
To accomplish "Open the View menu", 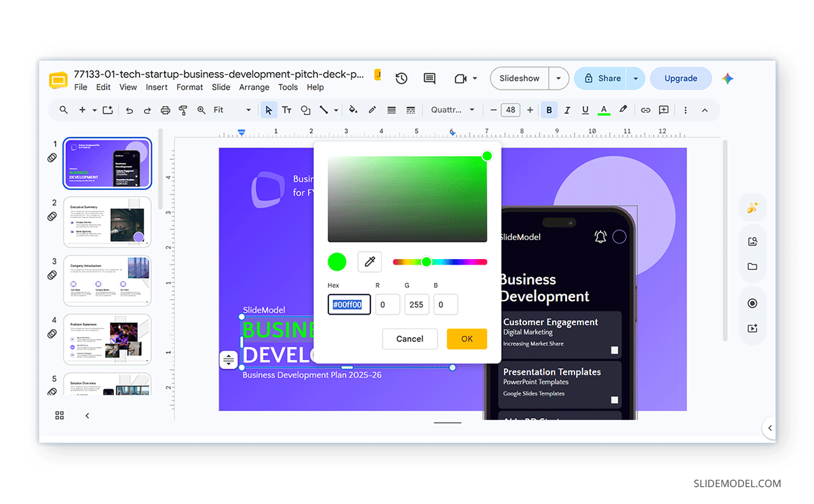I will coord(128,87).
